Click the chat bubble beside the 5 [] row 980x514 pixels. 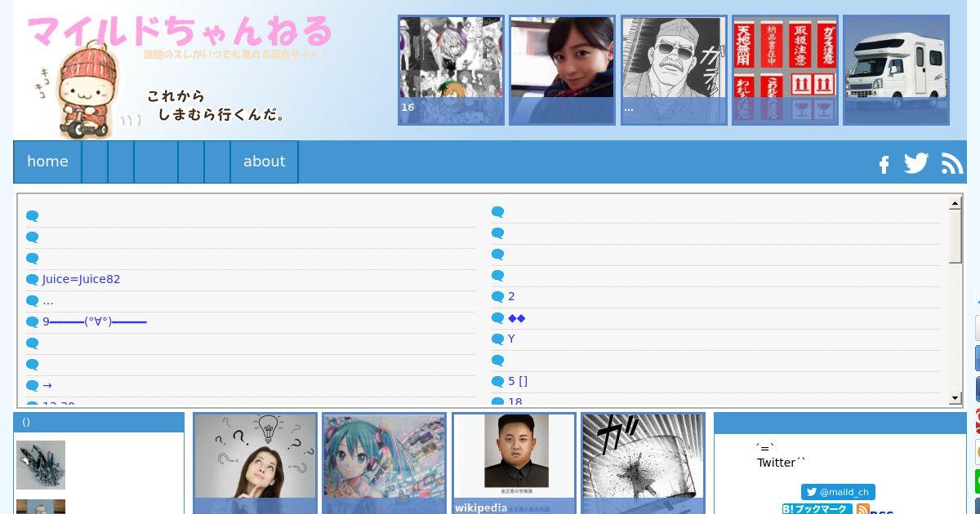pyautogui.click(x=498, y=382)
